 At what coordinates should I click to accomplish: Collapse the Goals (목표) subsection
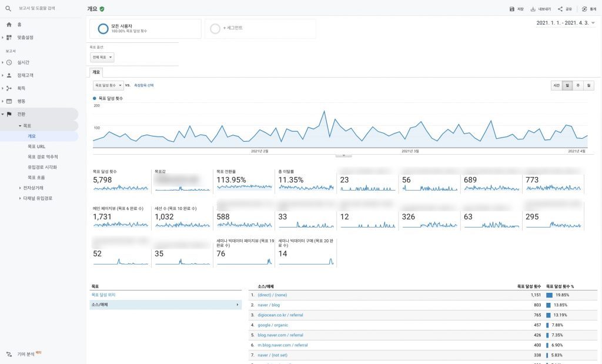[20, 126]
